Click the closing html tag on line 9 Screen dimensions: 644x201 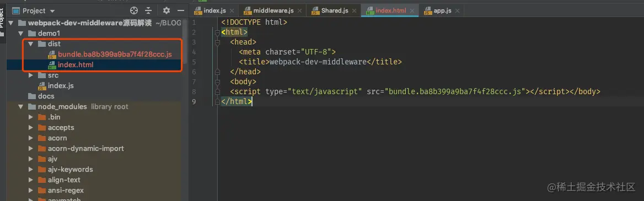click(236, 102)
